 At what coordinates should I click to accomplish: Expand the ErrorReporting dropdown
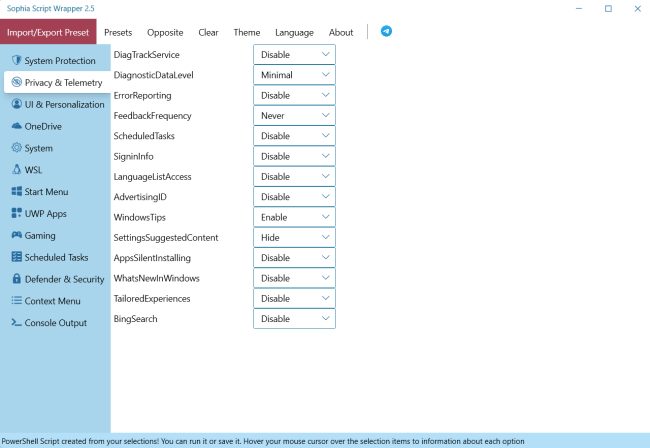[294, 95]
